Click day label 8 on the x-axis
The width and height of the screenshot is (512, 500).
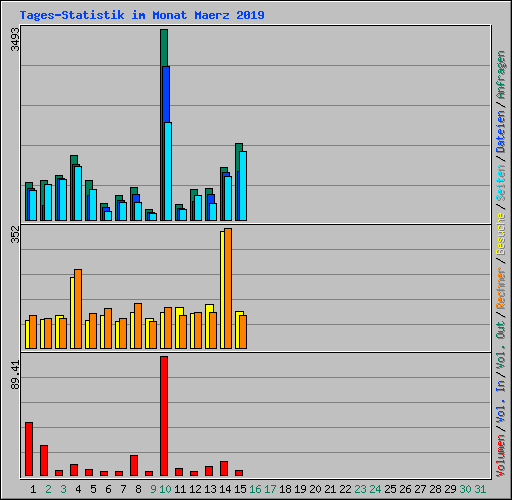[138, 489]
